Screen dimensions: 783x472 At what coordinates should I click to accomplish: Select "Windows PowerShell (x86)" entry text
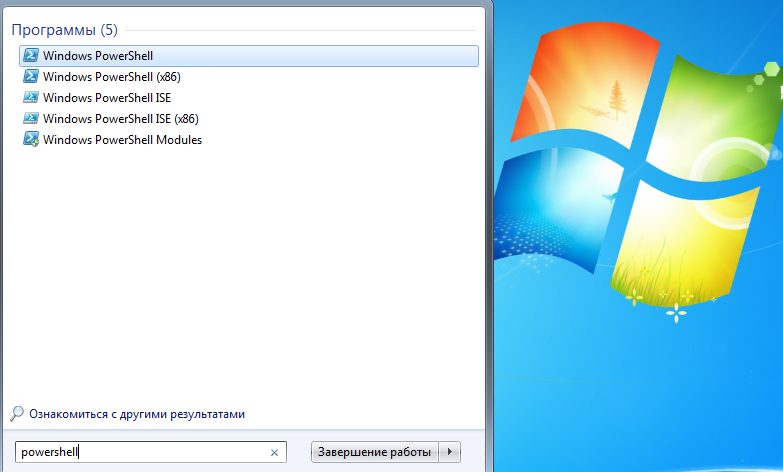coord(112,76)
